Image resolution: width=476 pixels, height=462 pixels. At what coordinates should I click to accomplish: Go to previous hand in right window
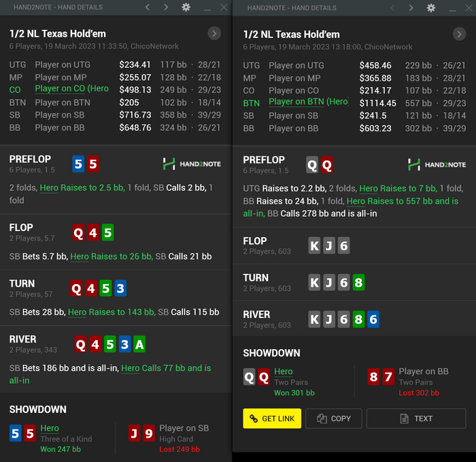click(392, 8)
